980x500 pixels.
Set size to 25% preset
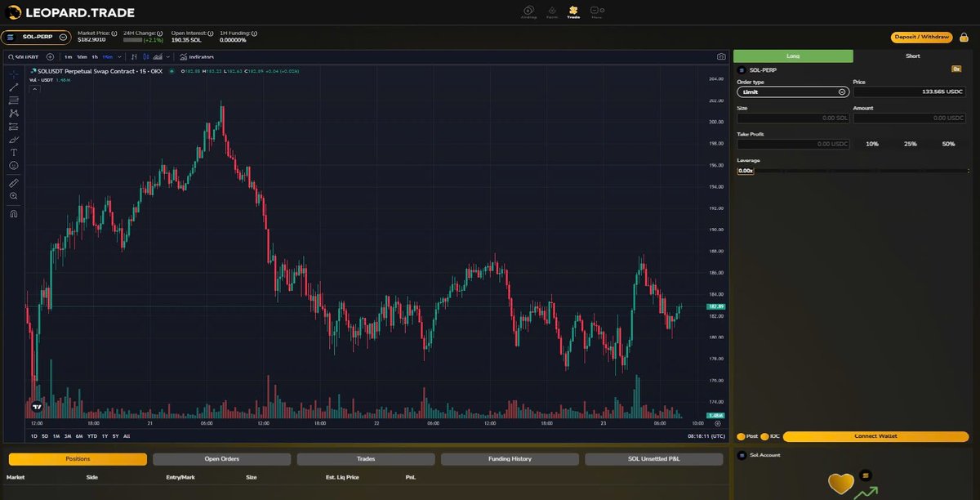pyautogui.click(x=910, y=144)
